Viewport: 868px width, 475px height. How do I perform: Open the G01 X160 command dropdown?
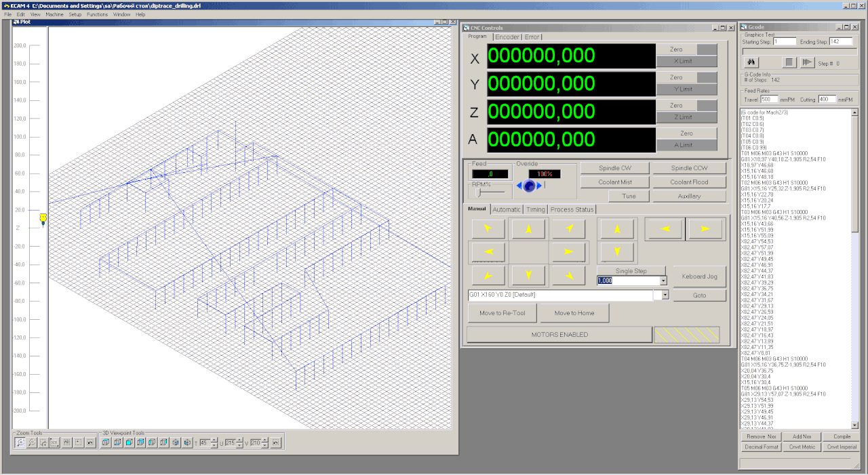tap(665, 295)
